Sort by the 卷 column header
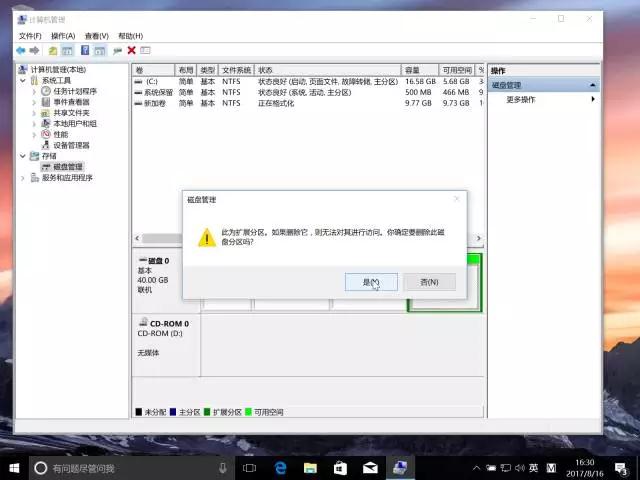This screenshot has height=480, width=640. click(153, 70)
